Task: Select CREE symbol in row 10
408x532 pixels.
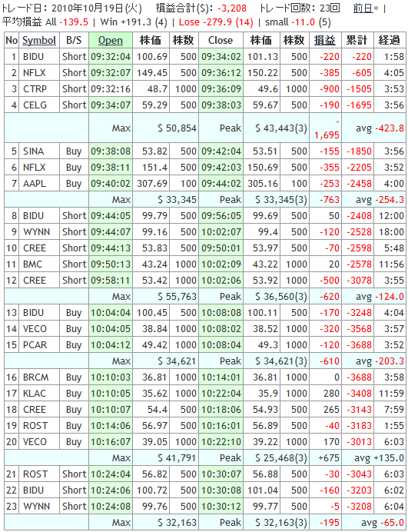Action: [x=35, y=248]
